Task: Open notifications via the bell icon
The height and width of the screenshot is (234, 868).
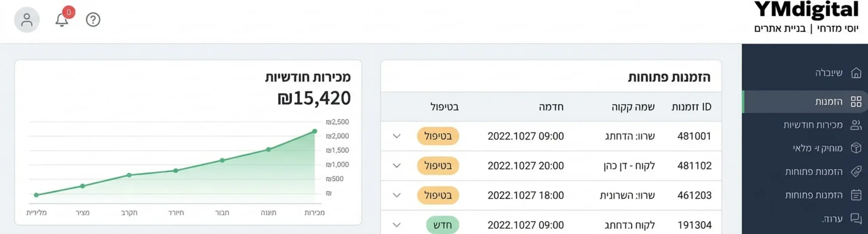Action: tap(61, 20)
